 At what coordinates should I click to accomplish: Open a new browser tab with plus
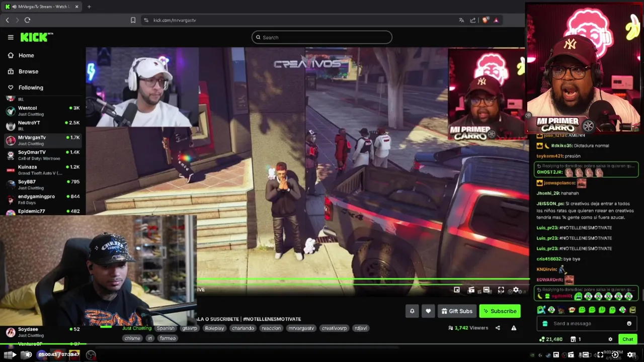tap(89, 7)
